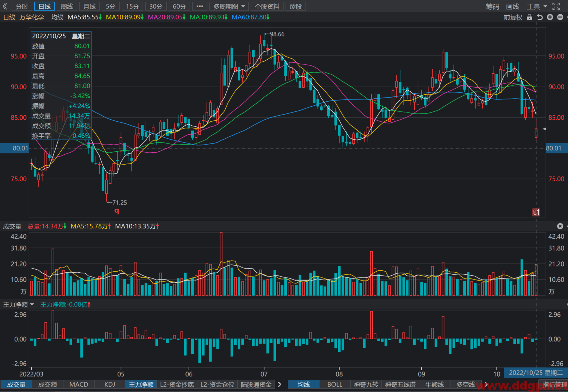Select the 牛熊线 overlay tab
The width and height of the screenshot is (568, 392).
coord(435,385)
